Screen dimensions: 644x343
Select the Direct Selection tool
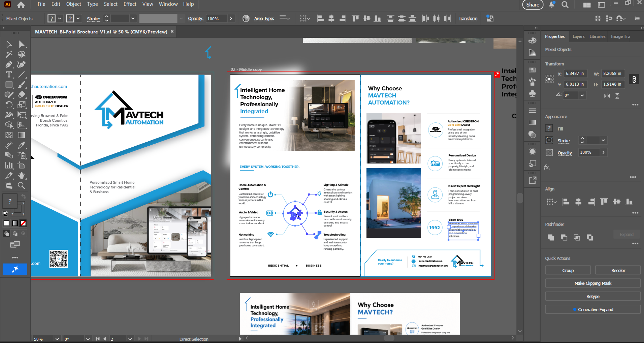tap(21, 44)
